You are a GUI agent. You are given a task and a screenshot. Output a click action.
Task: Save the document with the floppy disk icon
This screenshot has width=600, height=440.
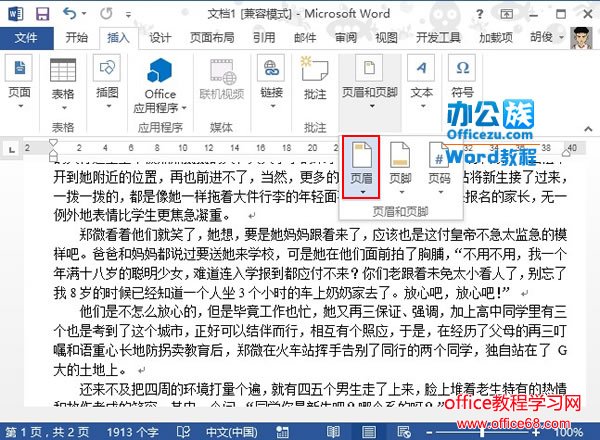(42, 14)
